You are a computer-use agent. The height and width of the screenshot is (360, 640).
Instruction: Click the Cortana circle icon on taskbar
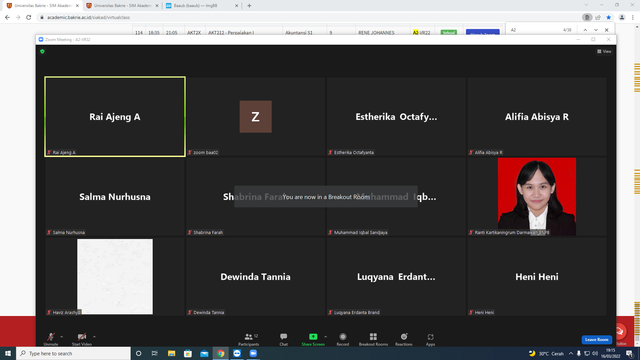pyautogui.click(x=138, y=353)
